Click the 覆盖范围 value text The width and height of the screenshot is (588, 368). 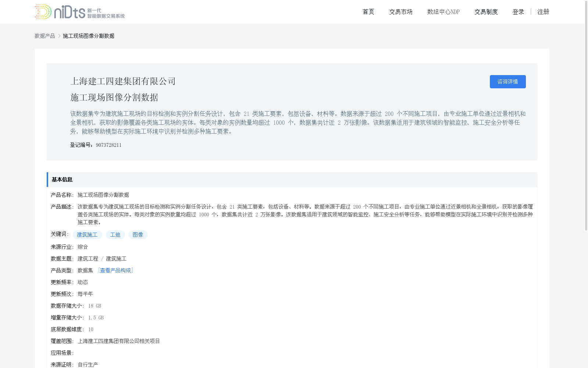pos(119,341)
